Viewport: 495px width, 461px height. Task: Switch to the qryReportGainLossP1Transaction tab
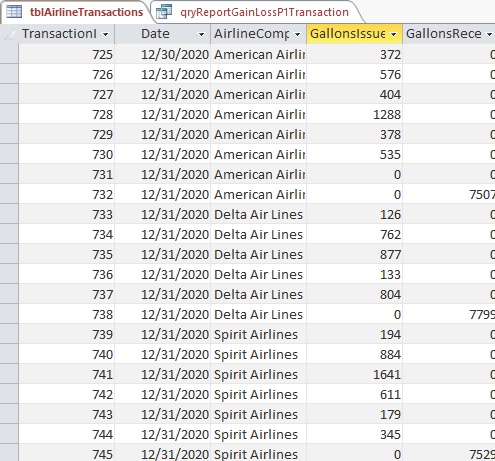(257, 12)
